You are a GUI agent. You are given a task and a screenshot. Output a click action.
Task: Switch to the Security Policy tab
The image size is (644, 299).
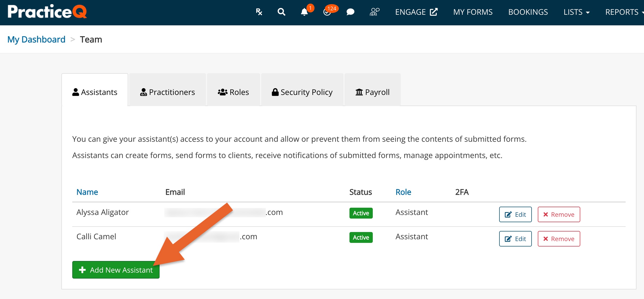[x=302, y=92]
